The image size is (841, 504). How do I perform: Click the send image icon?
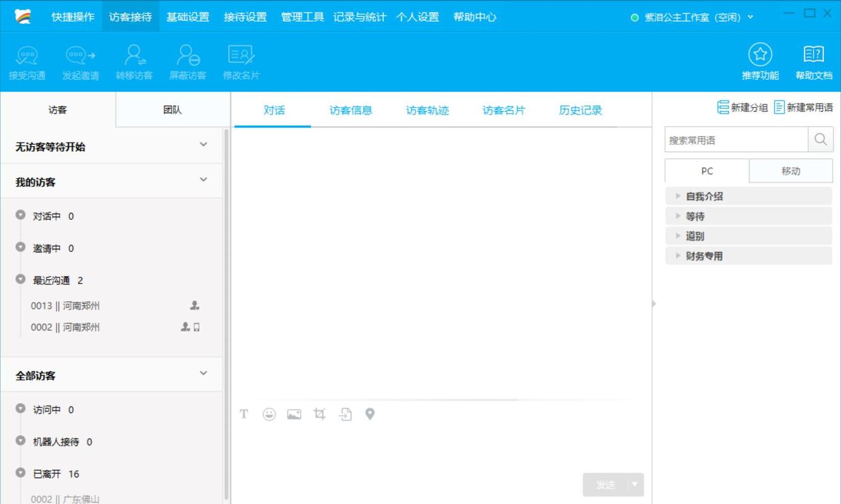pyautogui.click(x=294, y=414)
